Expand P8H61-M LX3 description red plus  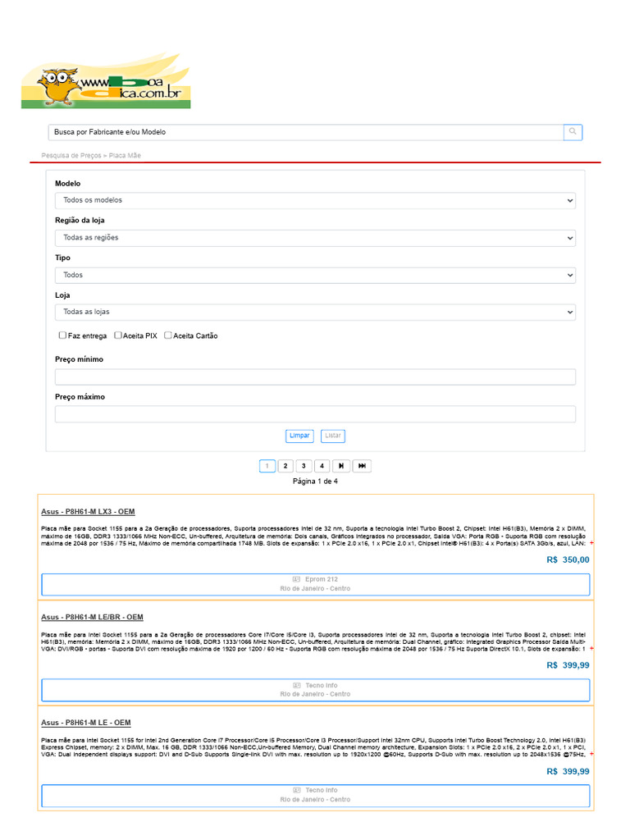coord(591,543)
